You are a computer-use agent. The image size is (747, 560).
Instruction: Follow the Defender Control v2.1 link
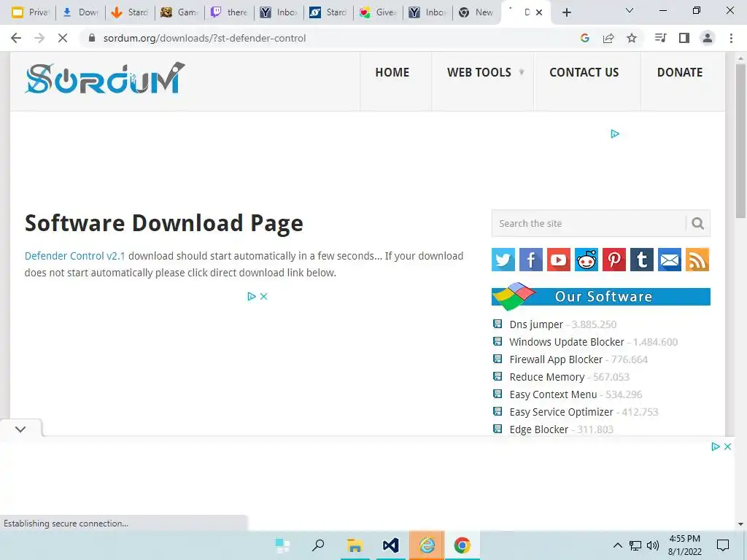pyautogui.click(x=75, y=256)
